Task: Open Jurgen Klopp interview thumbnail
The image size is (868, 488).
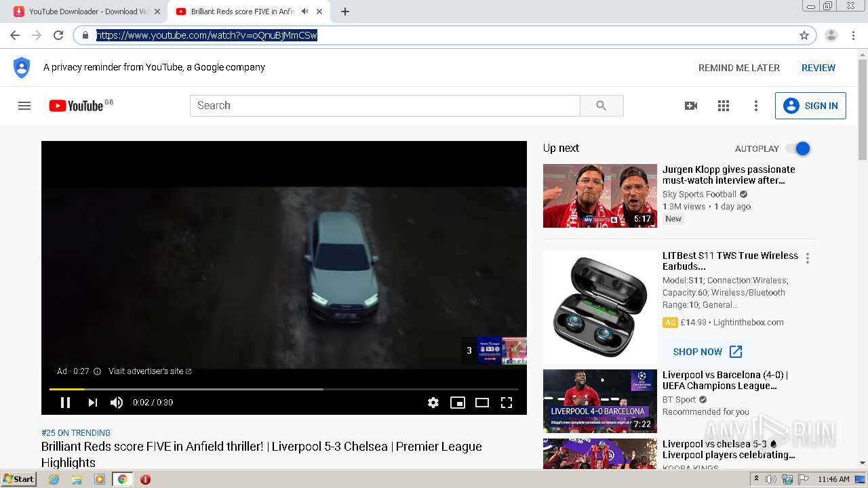Action: (x=600, y=196)
